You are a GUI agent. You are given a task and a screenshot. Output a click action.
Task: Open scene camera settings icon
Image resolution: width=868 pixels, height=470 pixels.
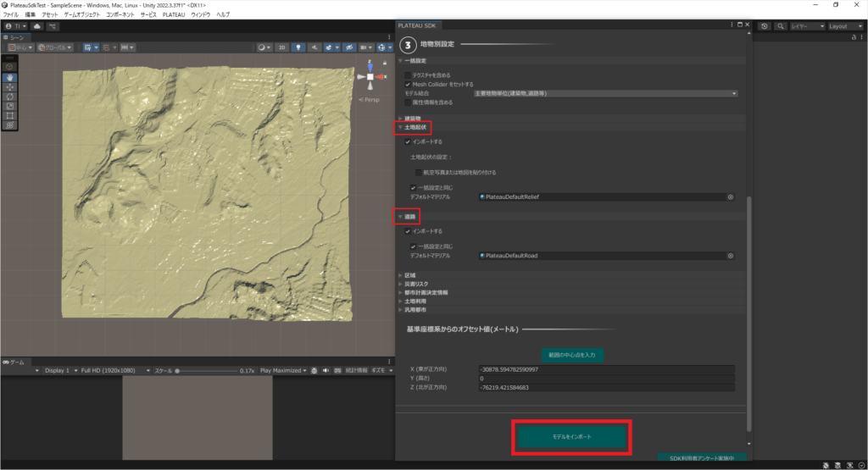pyautogui.click(x=366, y=47)
